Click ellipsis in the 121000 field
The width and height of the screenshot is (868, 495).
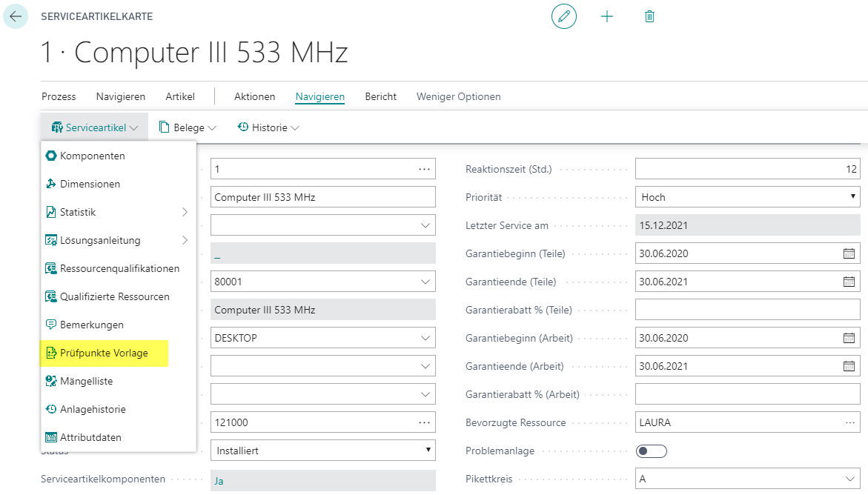424,422
